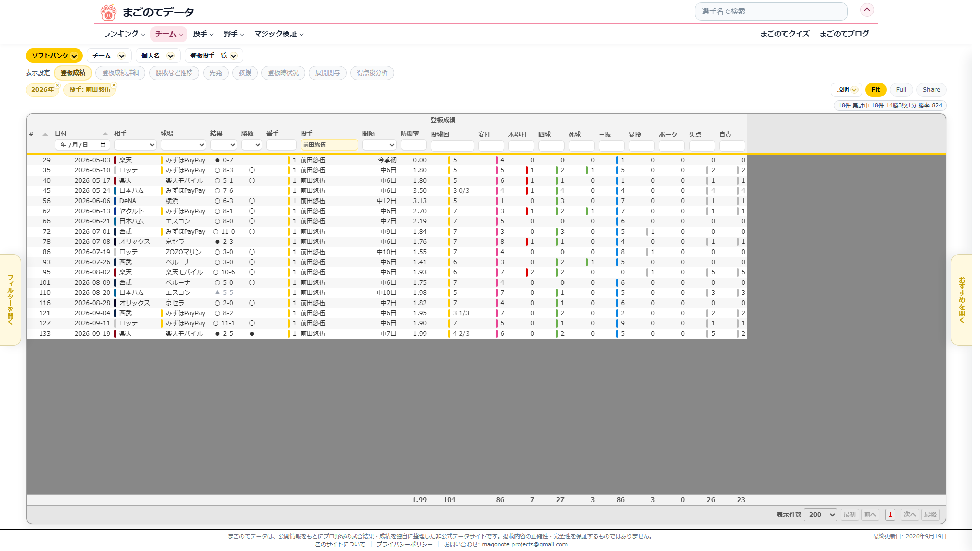Open the ランキング navigation menu
Viewport: 980px width, 551px height.
[124, 34]
